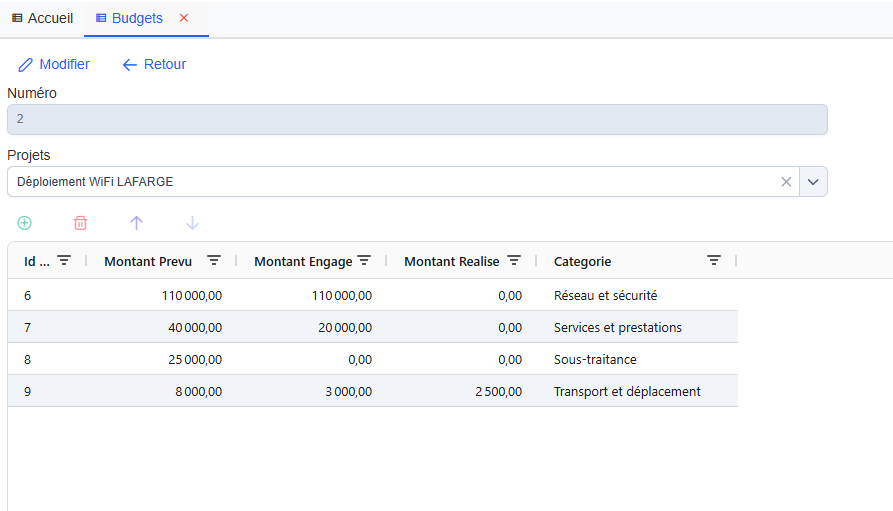Click the Modifier button
Screen dimensions: 893x511
54,64
